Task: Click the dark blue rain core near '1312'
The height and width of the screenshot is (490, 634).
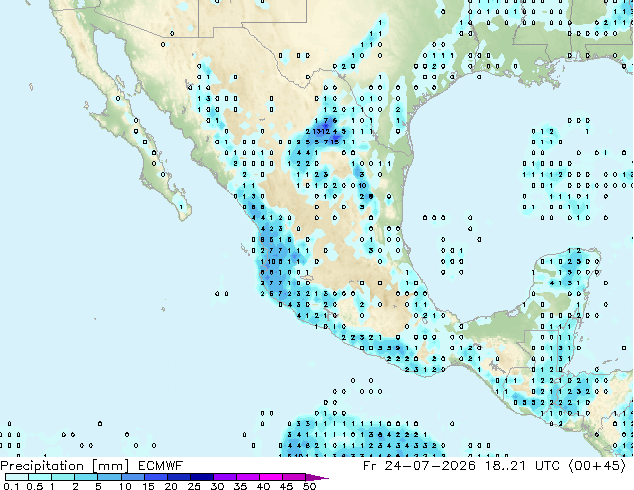Action: click(x=328, y=125)
